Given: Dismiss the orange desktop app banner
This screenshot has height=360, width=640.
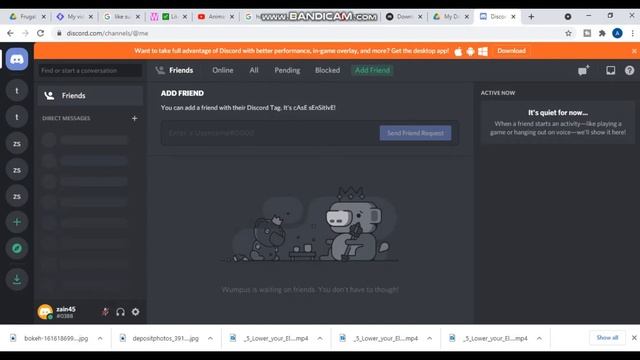Looking at the screenshot, I should pyautogui.click(x=634, y=51).
